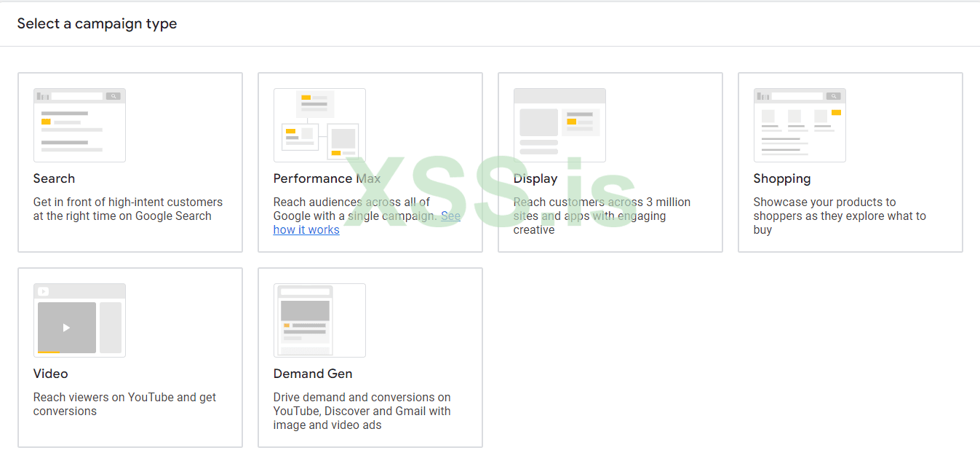Image resolution: width=980 pixels, height=461 pixels.
Task: Choose the 'Display' card title
Action: 535,178
